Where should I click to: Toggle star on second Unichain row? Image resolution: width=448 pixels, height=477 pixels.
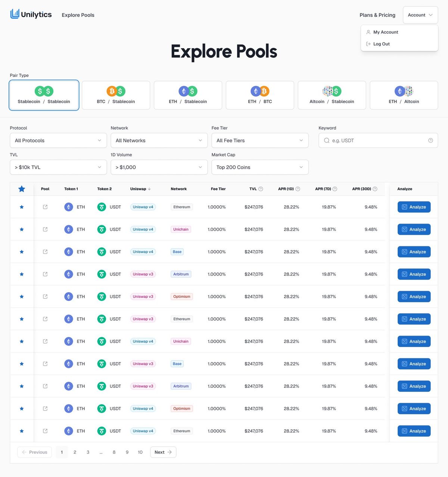click(x=22, y=341)
